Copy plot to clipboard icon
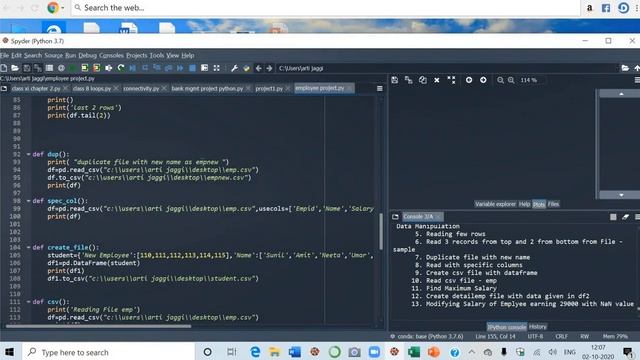The height and width of the screenshot is (360, 640). [423, 80]
